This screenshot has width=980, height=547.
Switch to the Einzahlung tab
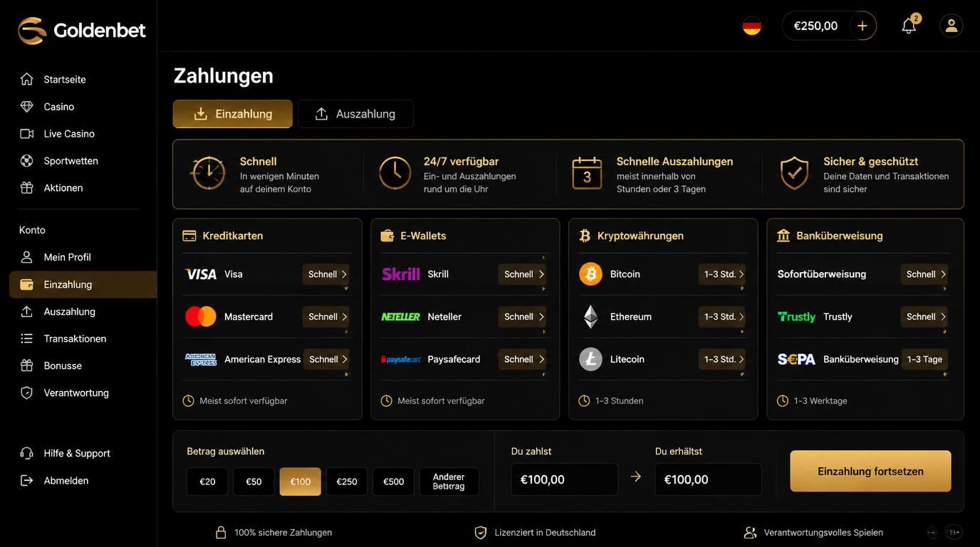pyautogui.click(x=233, y=114)
